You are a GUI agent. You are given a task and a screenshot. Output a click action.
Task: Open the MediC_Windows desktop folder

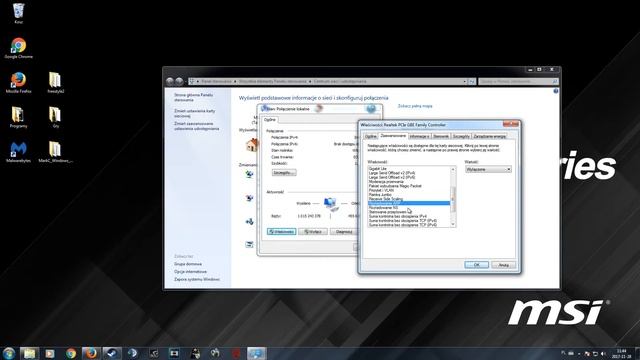tap(55, 152)
